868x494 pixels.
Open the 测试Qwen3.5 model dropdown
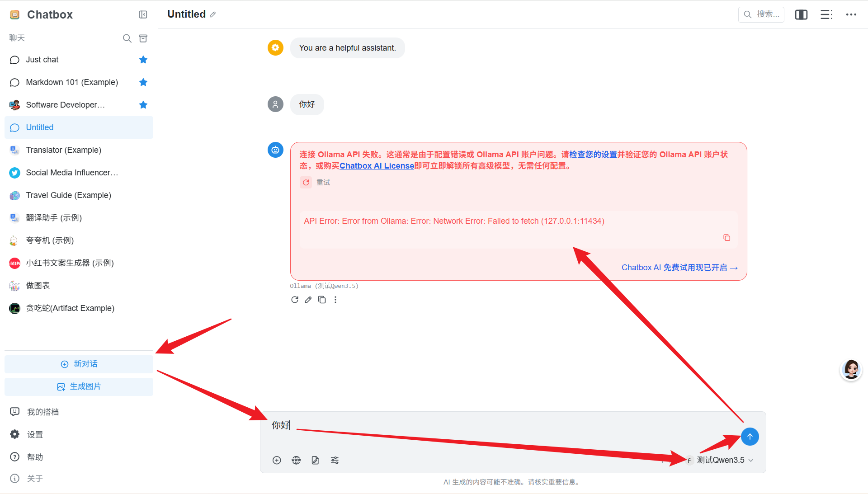pos(720,460)
